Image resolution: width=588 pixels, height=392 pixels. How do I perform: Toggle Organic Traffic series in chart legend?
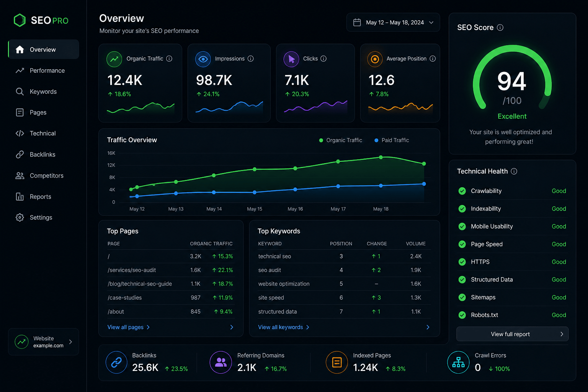341,140
